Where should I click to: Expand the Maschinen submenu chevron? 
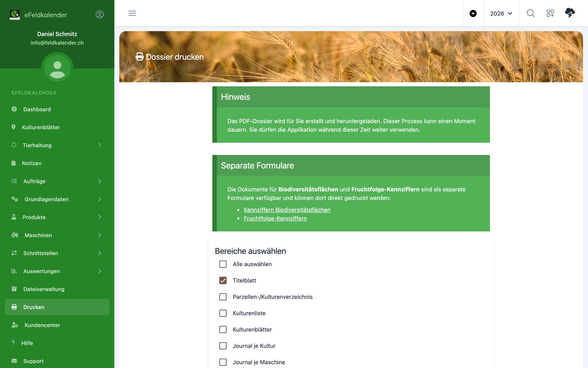(x=100, y=235)
